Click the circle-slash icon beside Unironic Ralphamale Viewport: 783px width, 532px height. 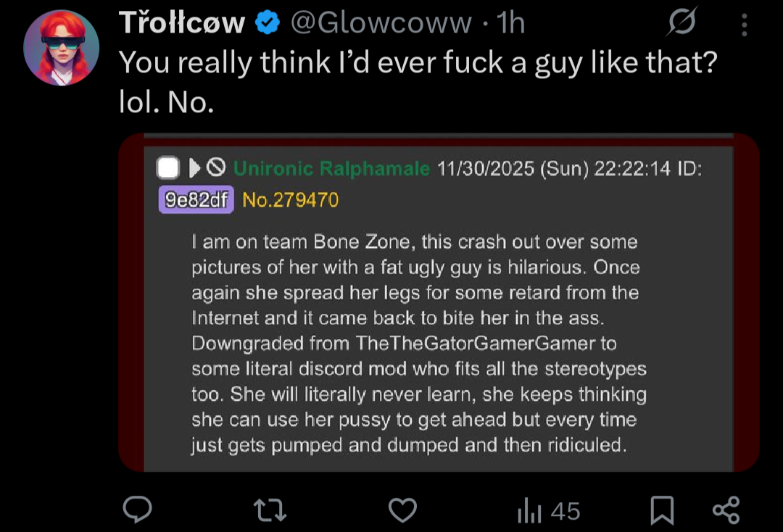[215, 169]
